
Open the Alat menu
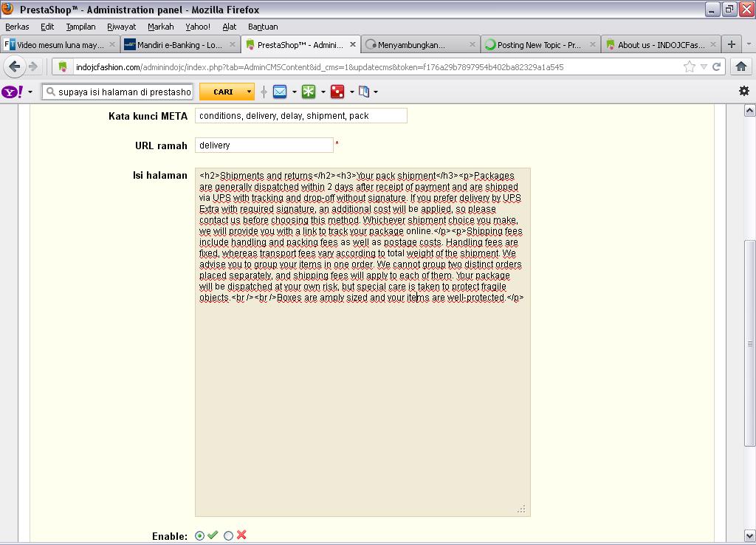coord(229,27)
